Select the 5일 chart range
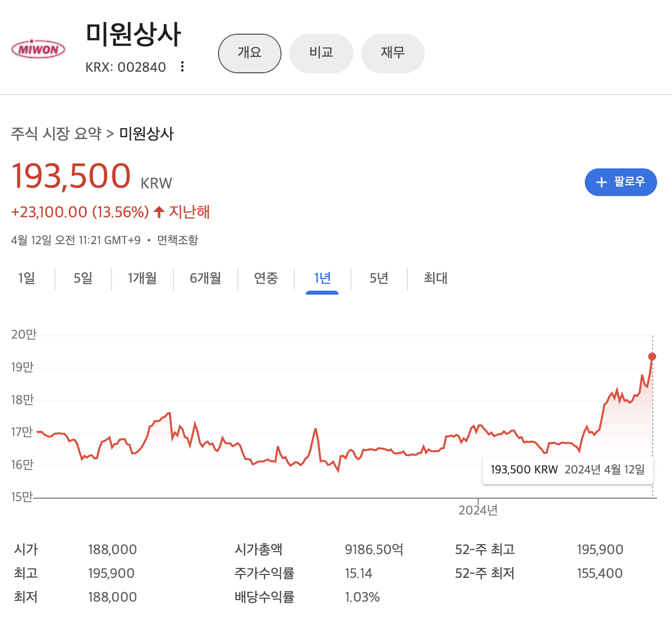 coord(83,278)
